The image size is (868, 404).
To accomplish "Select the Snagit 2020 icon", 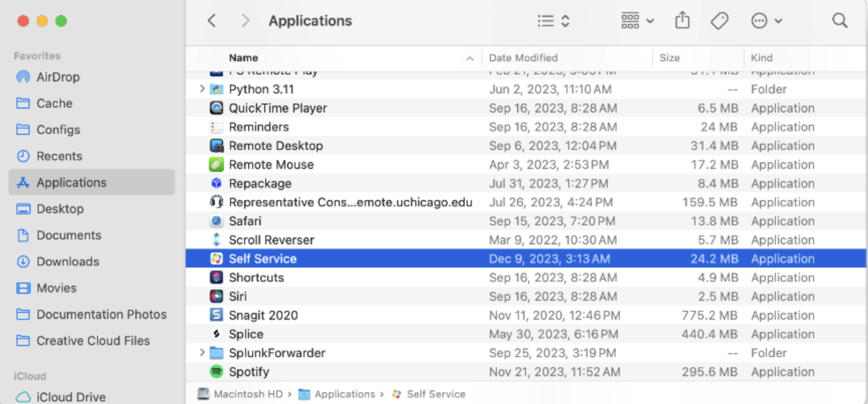I will point(216,315).
